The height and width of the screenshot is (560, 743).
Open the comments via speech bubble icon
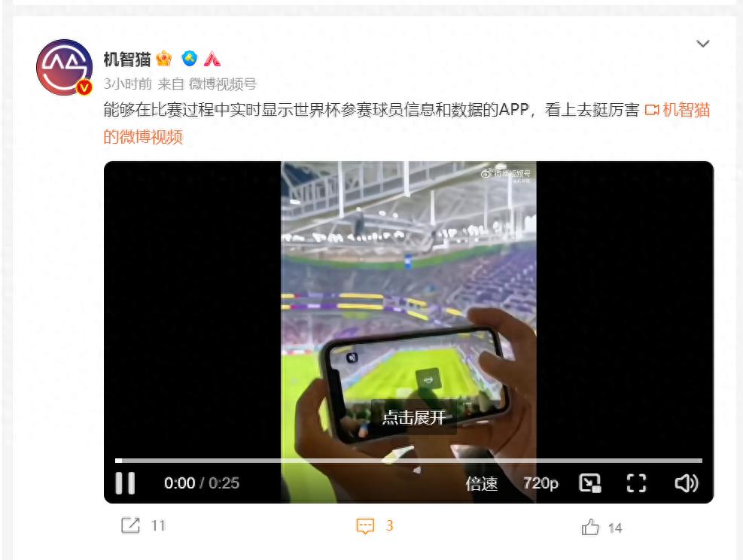click(365, 526)
